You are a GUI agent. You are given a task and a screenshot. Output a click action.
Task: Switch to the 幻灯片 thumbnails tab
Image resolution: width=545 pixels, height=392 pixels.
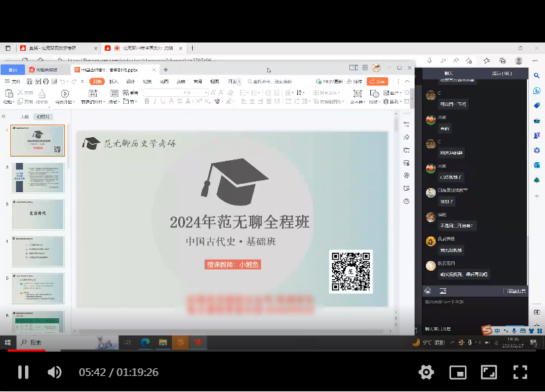tap(42, 116)
